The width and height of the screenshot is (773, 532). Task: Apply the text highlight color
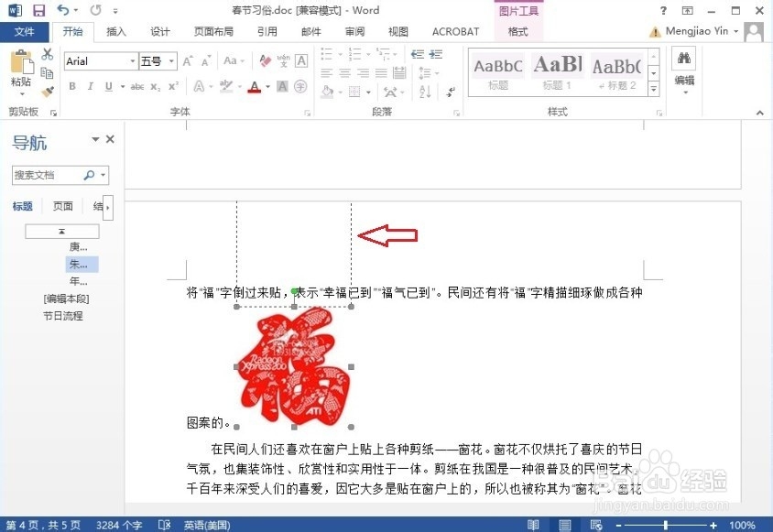point(226,86)
